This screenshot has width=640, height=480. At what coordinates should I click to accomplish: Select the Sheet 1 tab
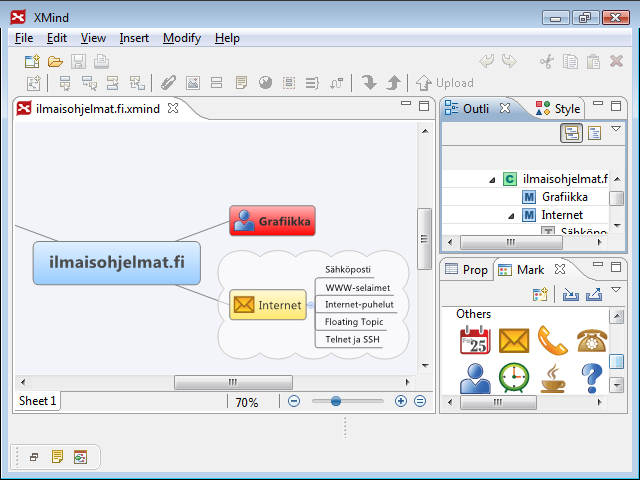tap(37, 401)
